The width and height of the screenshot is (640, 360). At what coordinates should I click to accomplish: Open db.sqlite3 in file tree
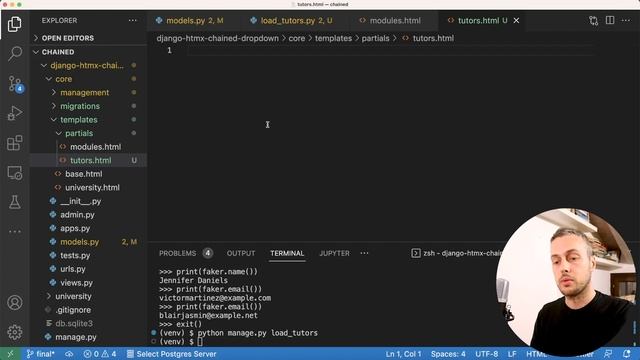[x=74, y=323]
